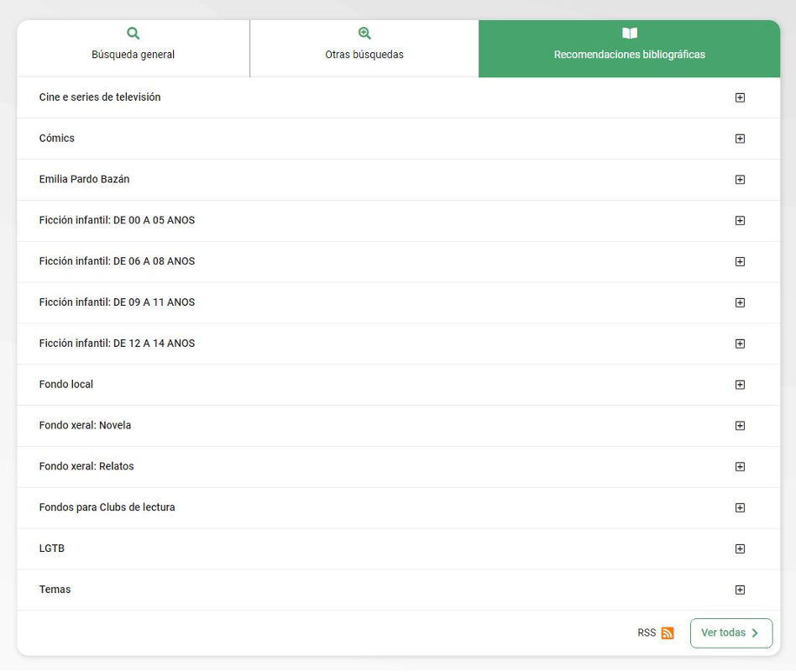Screen dimensions: 796x672
Task: Expand Ficción infantil: DE 06 A 08 ANOS
Action: pos(740,261)
